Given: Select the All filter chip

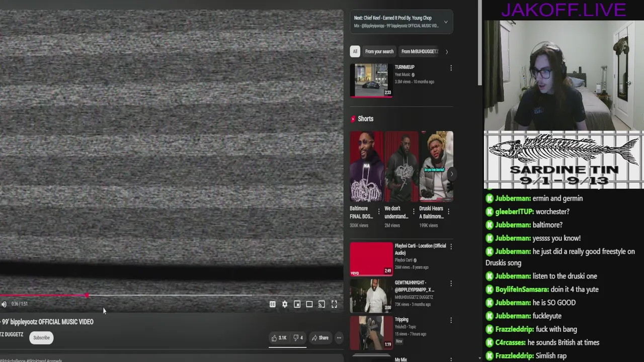Looking at the screenshot, I should tap(355, 51).
